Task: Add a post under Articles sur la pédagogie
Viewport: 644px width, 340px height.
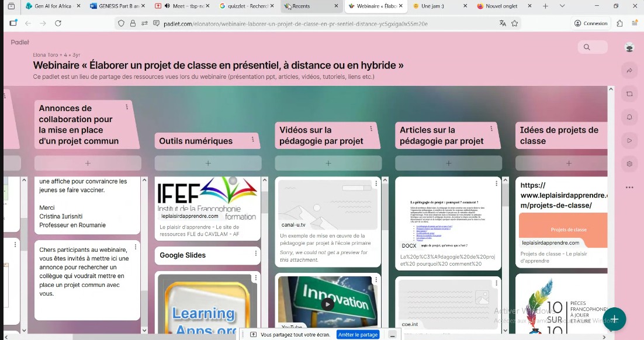Action: pyautogui.click(x=448, y=163)
